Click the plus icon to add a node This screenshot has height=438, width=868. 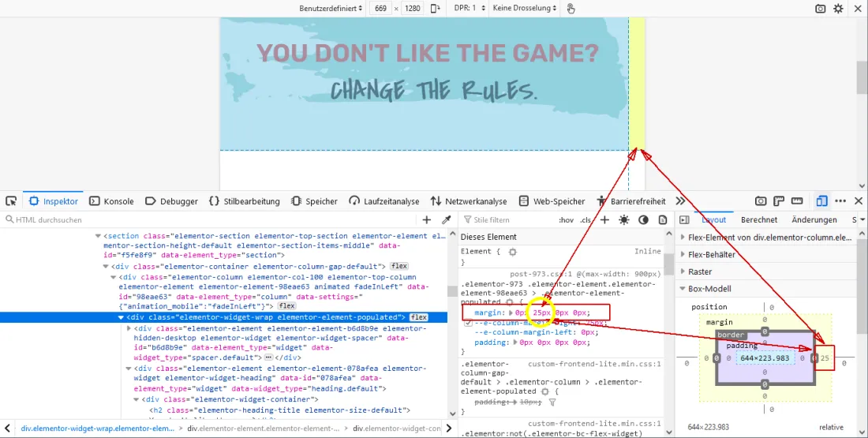click(426, 220)
